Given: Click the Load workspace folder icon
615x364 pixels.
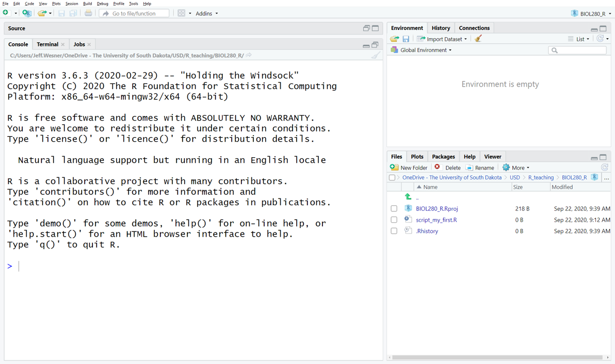Looking at the screenshot, I should click(x=395, y=39).
